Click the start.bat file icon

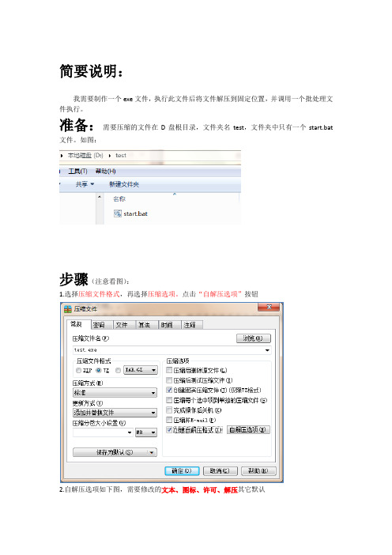coord(118,213)
